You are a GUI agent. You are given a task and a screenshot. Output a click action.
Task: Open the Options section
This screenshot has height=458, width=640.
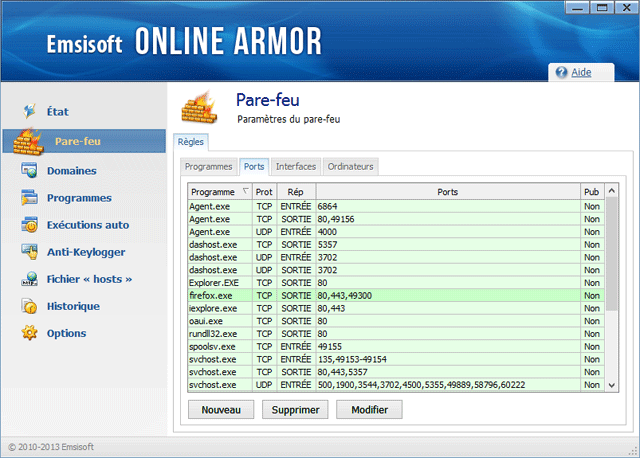[x=67, y=333]
